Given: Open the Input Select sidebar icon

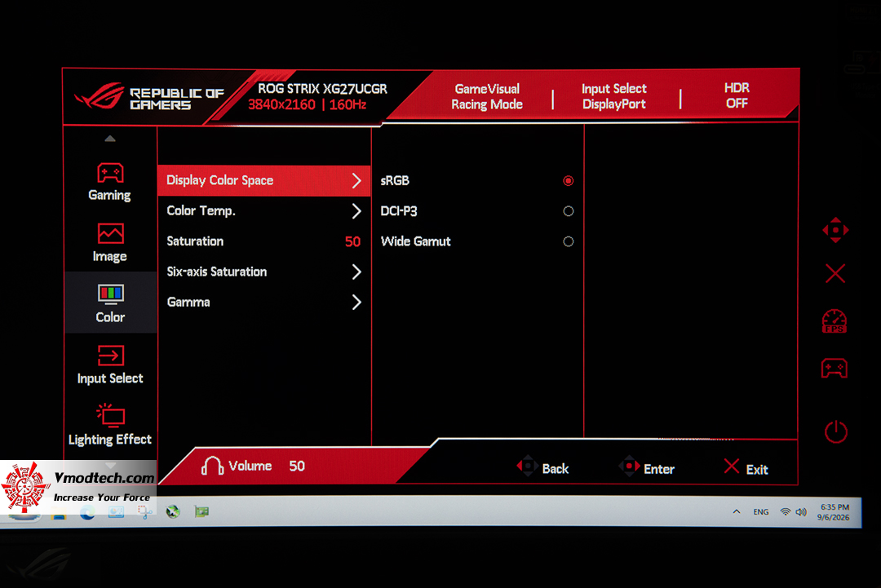Looking at the screenshot, I should (x=110, y=356).
